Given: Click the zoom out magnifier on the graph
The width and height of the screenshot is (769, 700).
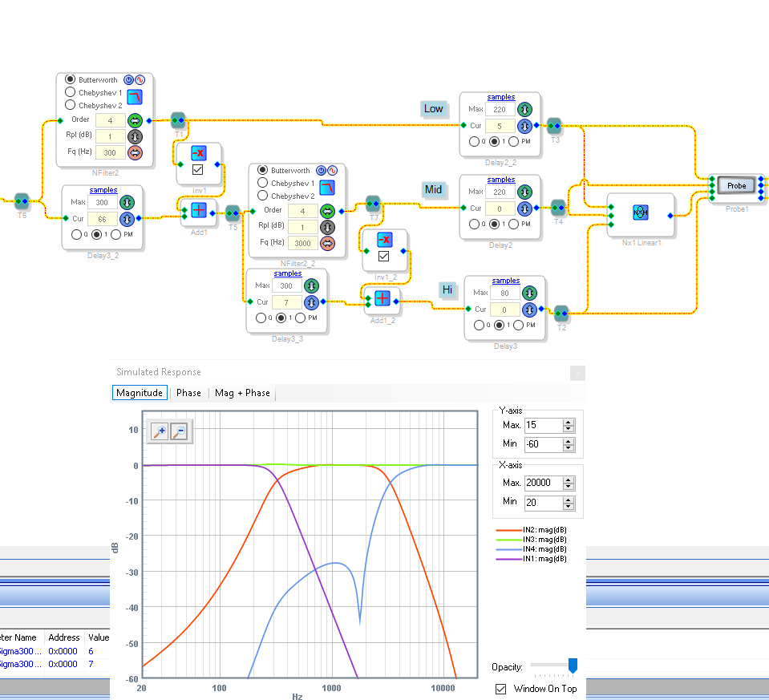Looking at the screenshot, I should tap(180, 433).
